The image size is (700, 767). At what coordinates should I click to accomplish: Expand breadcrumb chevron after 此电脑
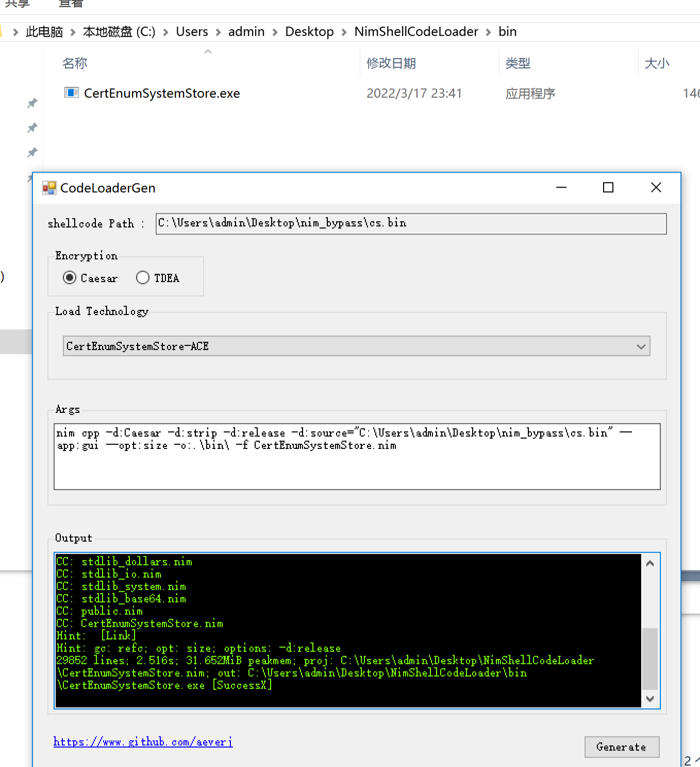tap(73, 32)
